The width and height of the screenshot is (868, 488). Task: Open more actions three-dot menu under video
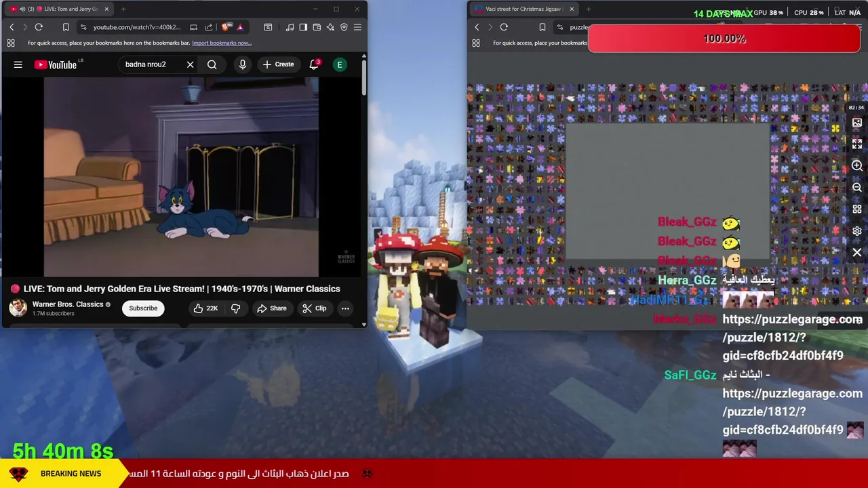coord(345,308)
